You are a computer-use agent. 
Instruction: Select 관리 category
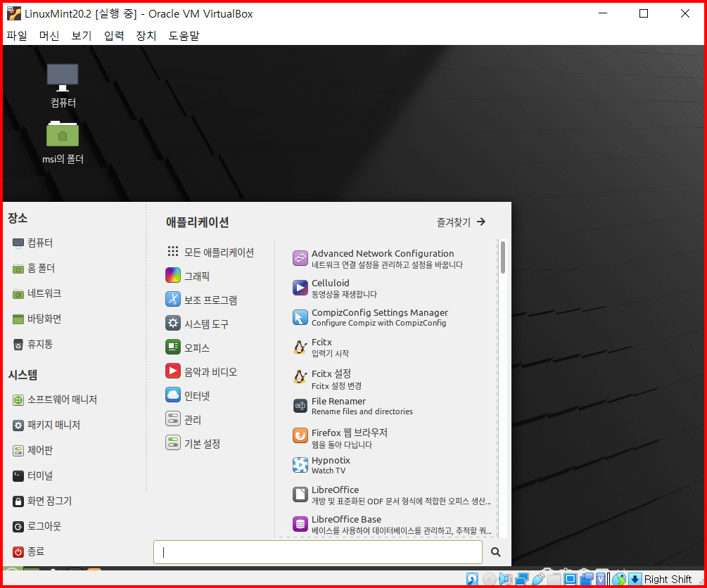click(x=183, y=419)
